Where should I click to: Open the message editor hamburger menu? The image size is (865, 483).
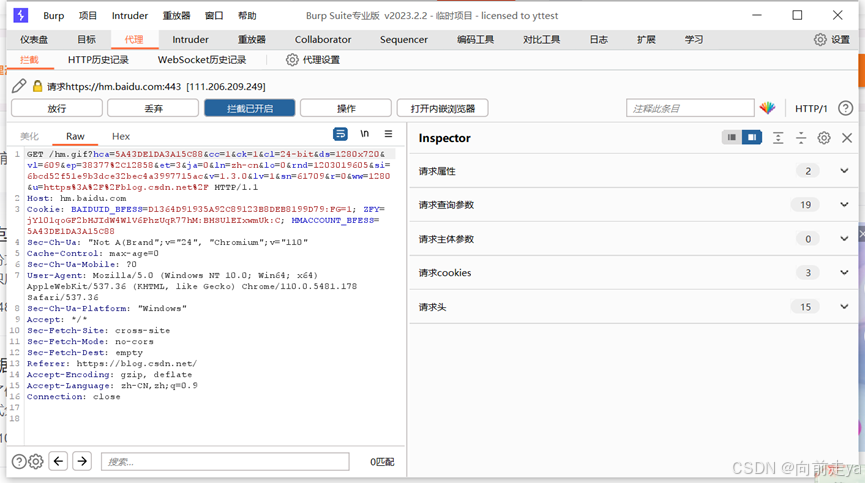pos(388,133)
